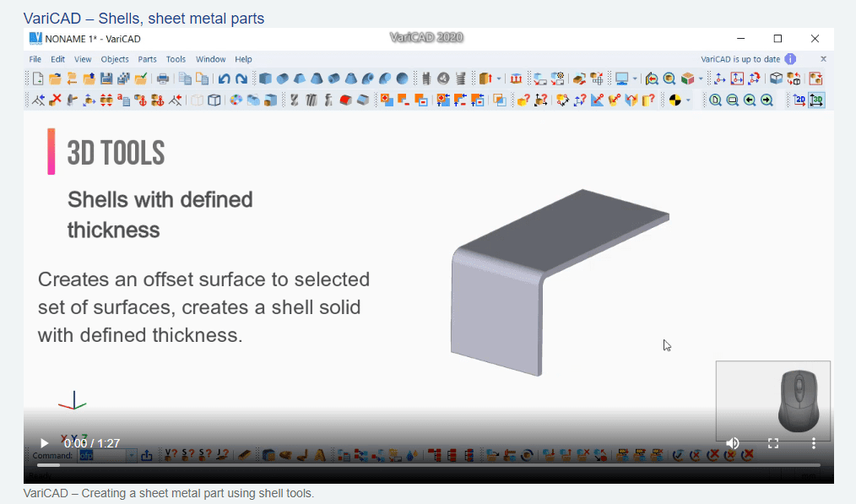Click the spring insertion icon
This screenshot has height=504, width=856.
pos(460,79)
